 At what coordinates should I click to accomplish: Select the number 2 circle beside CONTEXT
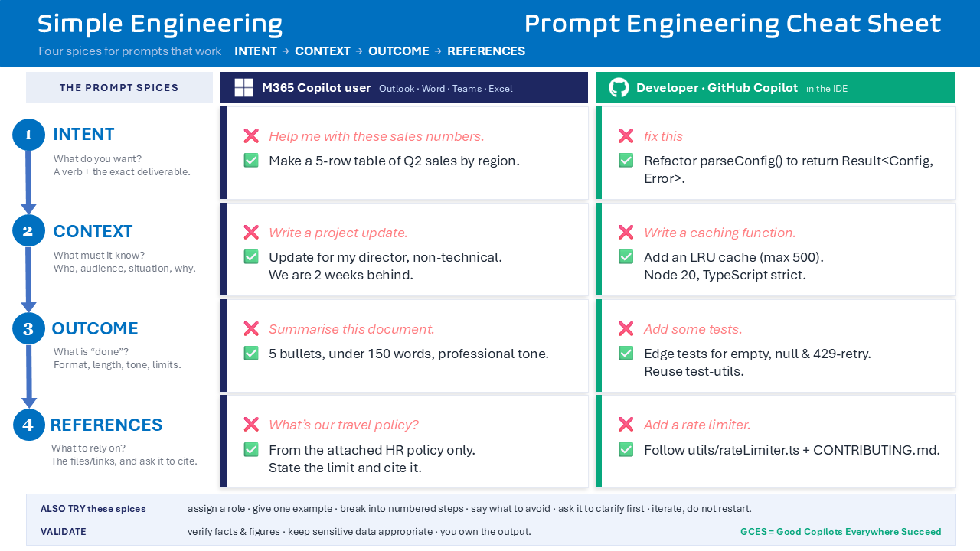[28, 230]
